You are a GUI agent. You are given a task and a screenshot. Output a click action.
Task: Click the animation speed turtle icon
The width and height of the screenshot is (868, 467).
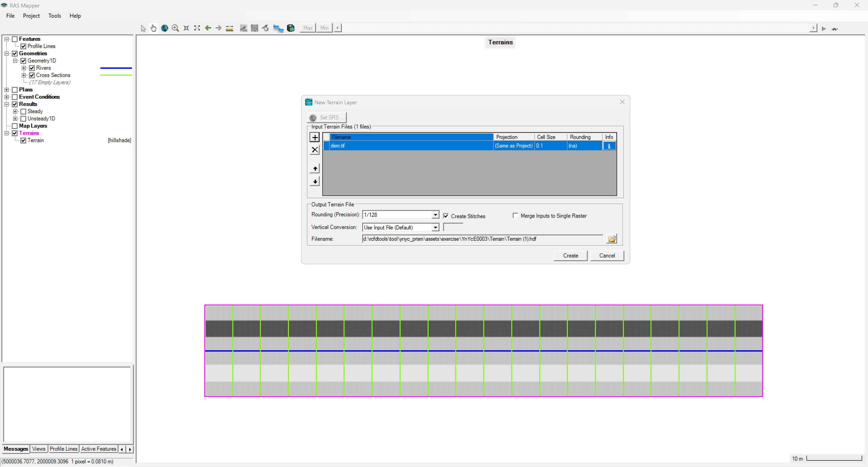pos(835,29)
